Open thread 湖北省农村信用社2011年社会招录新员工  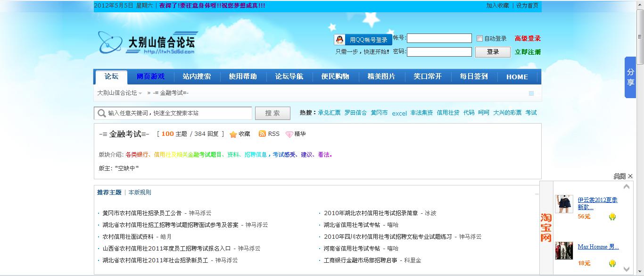click(155, 260)
